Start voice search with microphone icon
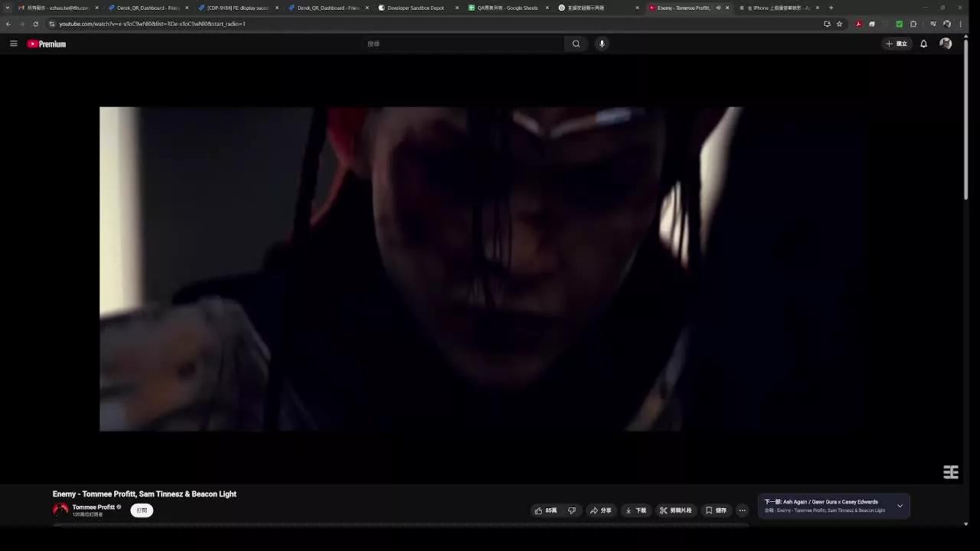This screenshot has height=551, width=980. pos(602,44)
